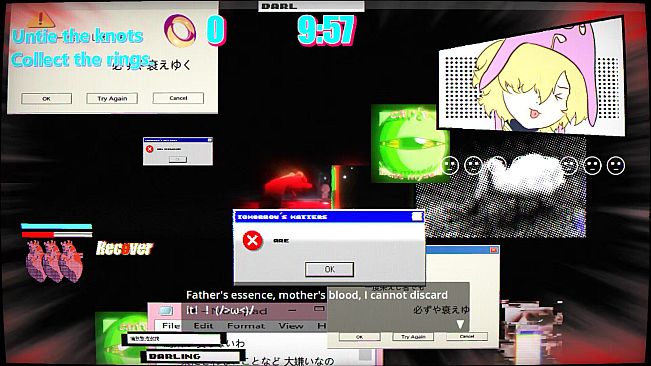The image size is (651, 366).
Task: Click OK in the top-left dialog
Action: (x=46, y=99)
